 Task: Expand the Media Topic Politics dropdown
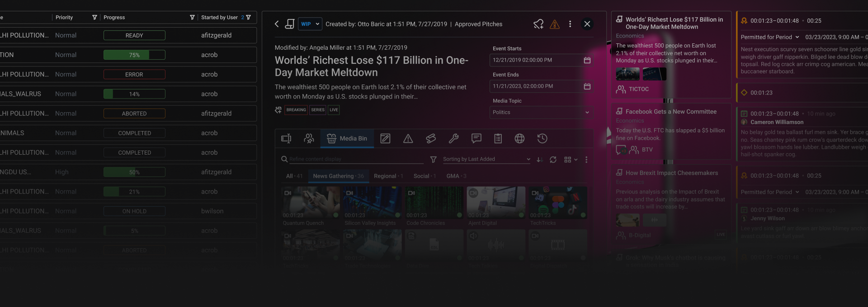541,113
